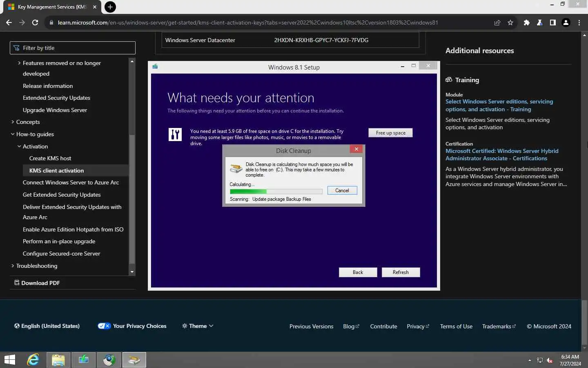The image size is (588, 368).
Task: Open Previous Versions footer link
Action: 311,326
